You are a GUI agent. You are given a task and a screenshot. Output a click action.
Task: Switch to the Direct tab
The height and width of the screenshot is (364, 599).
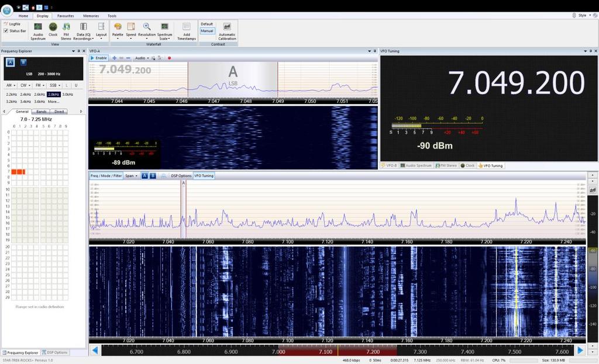click(59, 112)
